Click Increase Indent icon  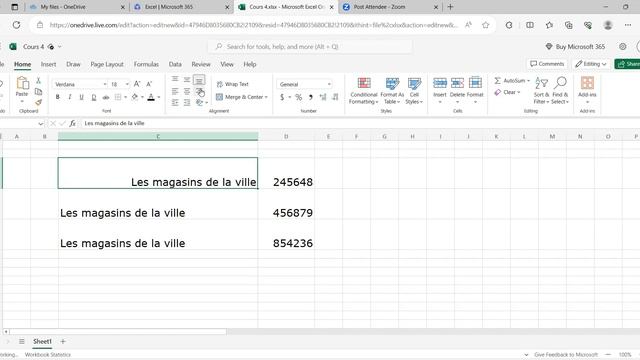pyautogui.click(x=187, y=102)
